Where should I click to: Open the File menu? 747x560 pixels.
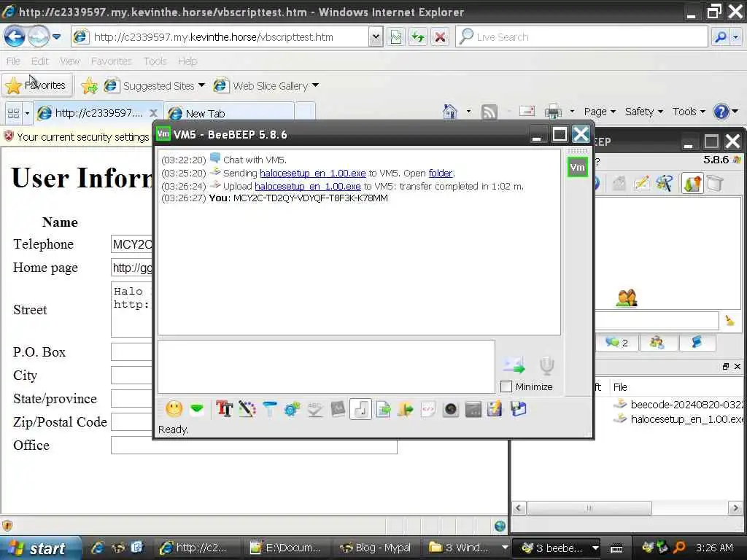pyautogui.click(x=13, y=61)
